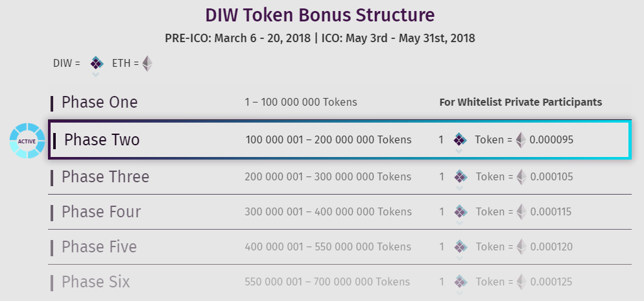Click the DIW Token Bonus Structure heading
Image resolution: width=644 pixels, height=301 pixels.
[320, 15]
